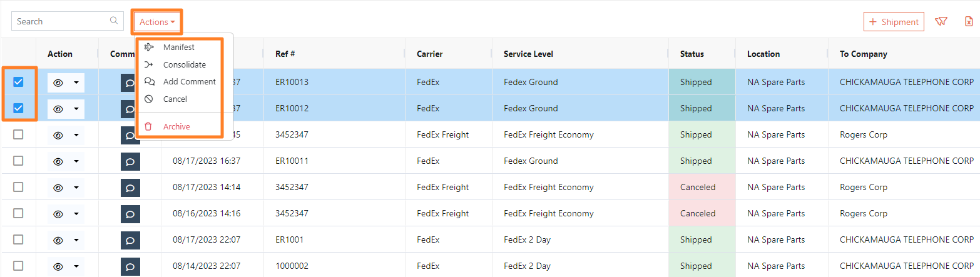980x277 pixels.
Task: Click the + Shipment button
Action: pos(894,22)
